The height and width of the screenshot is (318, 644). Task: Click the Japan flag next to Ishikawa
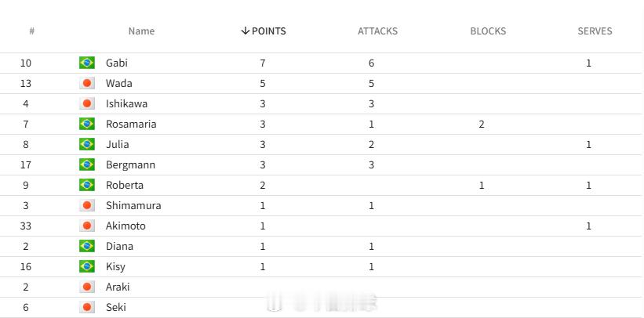(x=86, y=103)
